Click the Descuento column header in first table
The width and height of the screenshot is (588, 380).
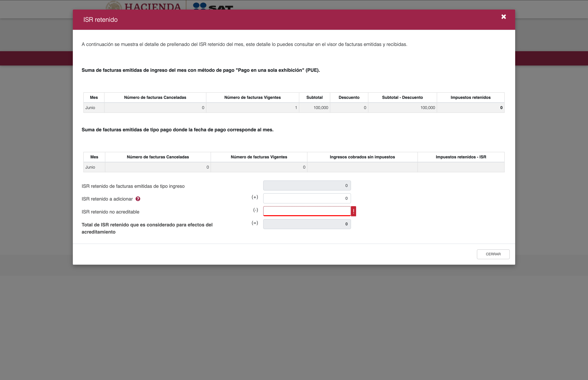(x=349, y=97)
